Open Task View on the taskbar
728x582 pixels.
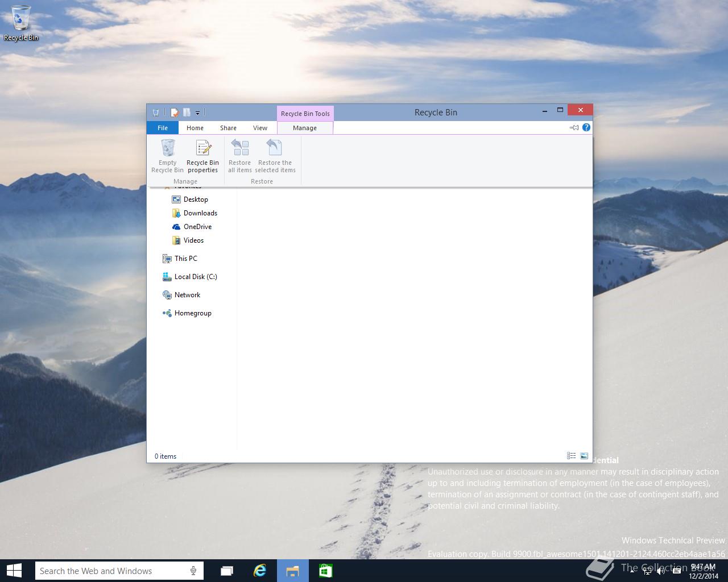pos(227,571)
